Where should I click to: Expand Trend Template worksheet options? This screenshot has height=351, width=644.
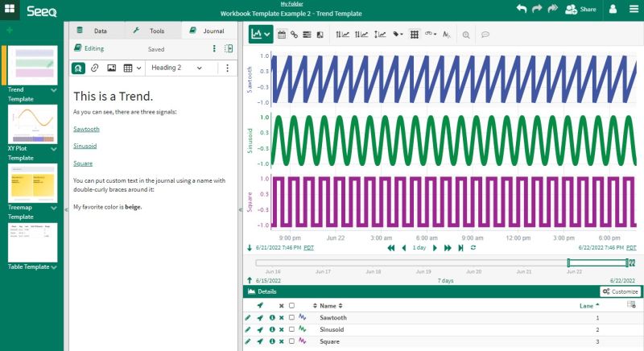coord(54,90)
